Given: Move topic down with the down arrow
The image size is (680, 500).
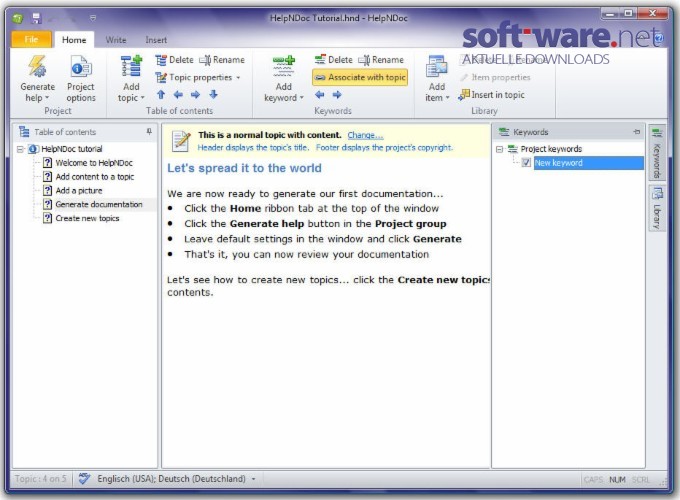Looking at the screenshot, I should (213, 95).
